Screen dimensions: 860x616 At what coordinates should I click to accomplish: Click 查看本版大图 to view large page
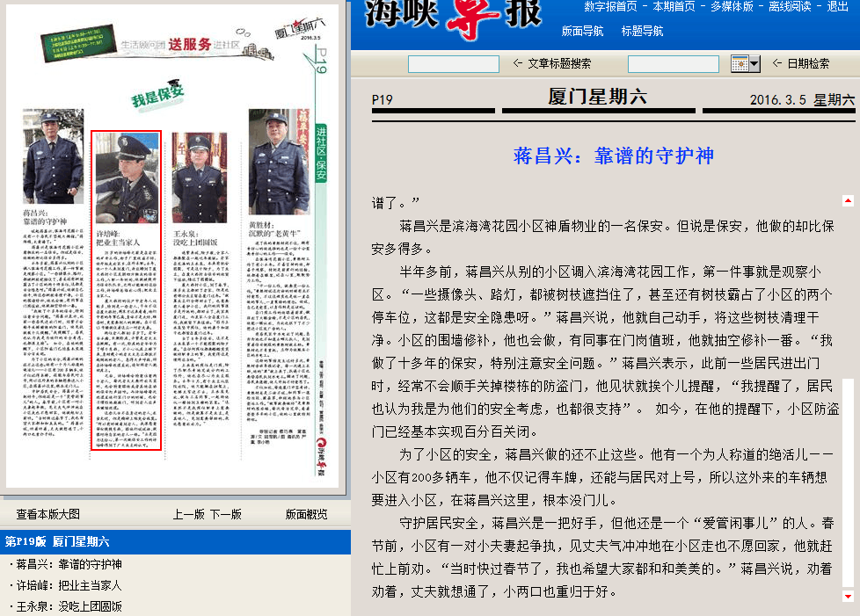click(48, 514)
